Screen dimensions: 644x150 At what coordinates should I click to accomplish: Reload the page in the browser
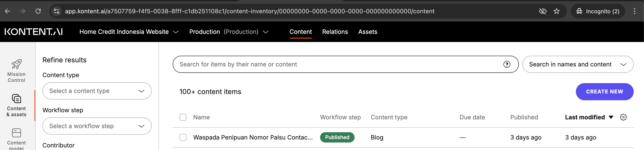pyautogui.click(x=38, y=11)
